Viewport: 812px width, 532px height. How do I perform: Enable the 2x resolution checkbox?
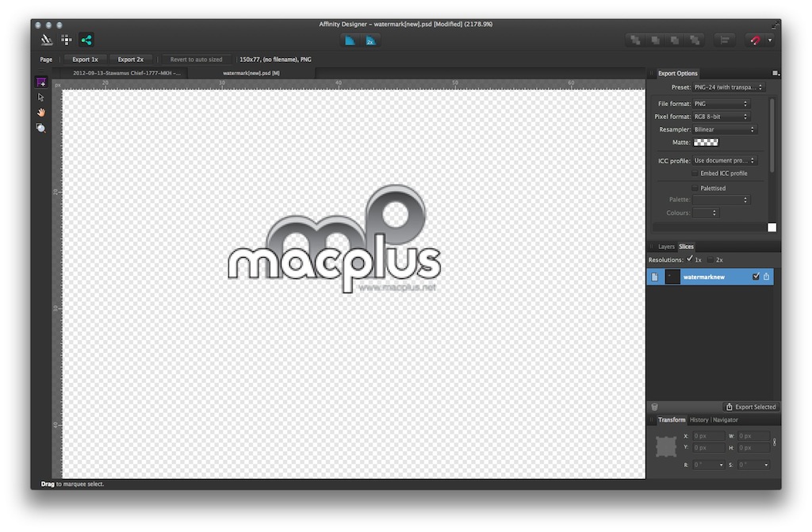[710, 259]
